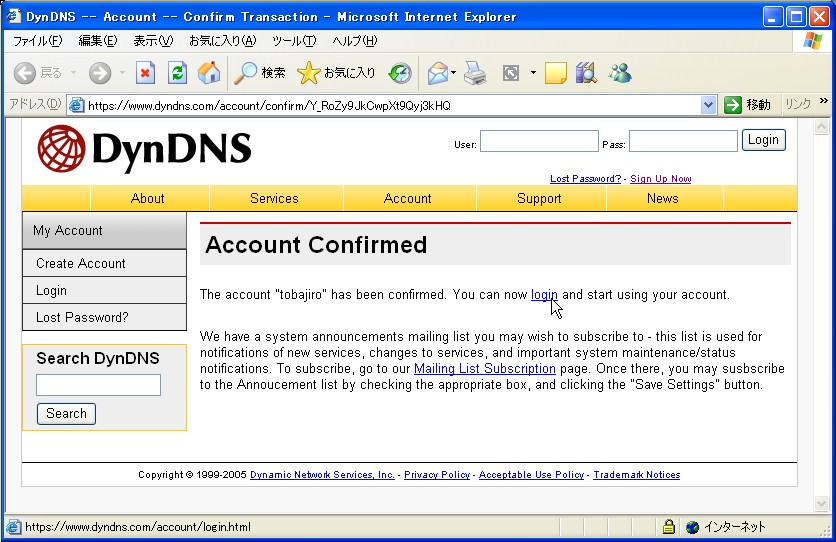Click the Windows flag logo
836x542 pixels.
pos(813,41)
